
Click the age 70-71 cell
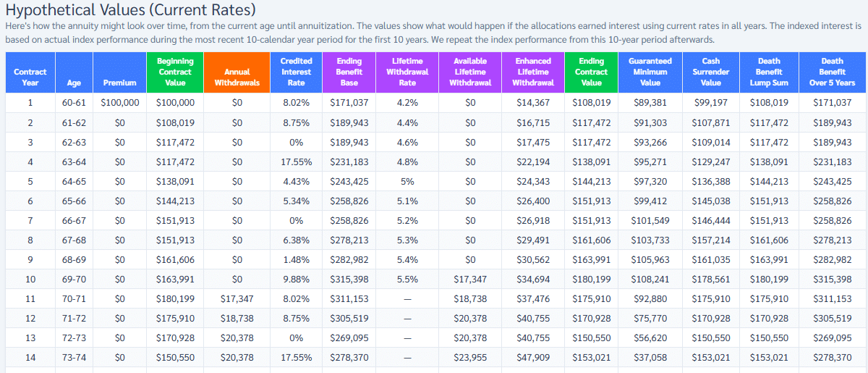74,299
